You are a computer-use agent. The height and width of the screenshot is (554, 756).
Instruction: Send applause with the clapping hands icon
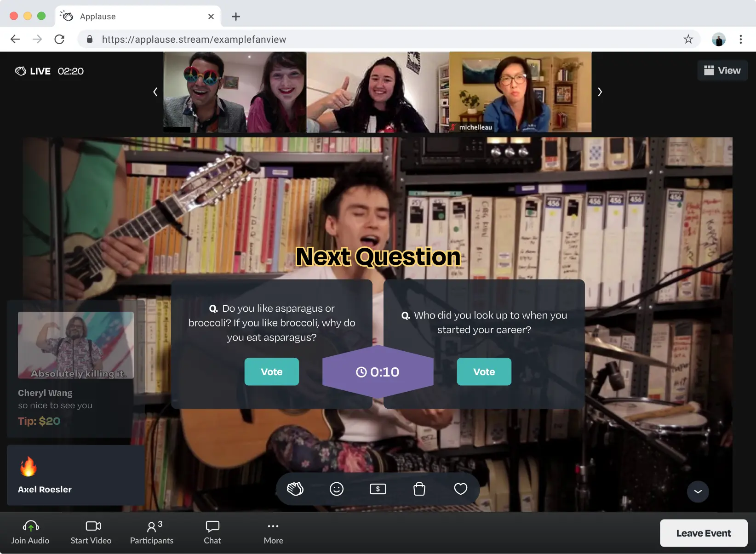coord(295,489)
